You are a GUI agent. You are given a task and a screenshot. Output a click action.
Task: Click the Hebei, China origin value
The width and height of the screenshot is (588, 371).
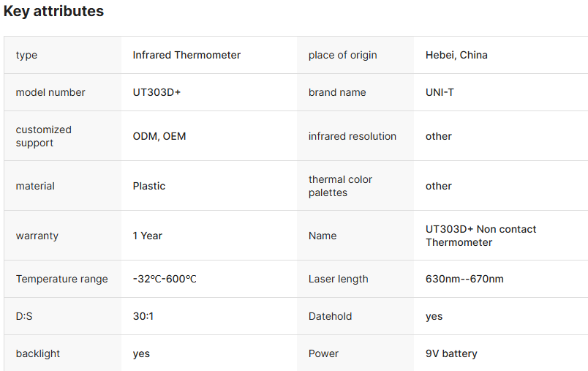(456, 55)
